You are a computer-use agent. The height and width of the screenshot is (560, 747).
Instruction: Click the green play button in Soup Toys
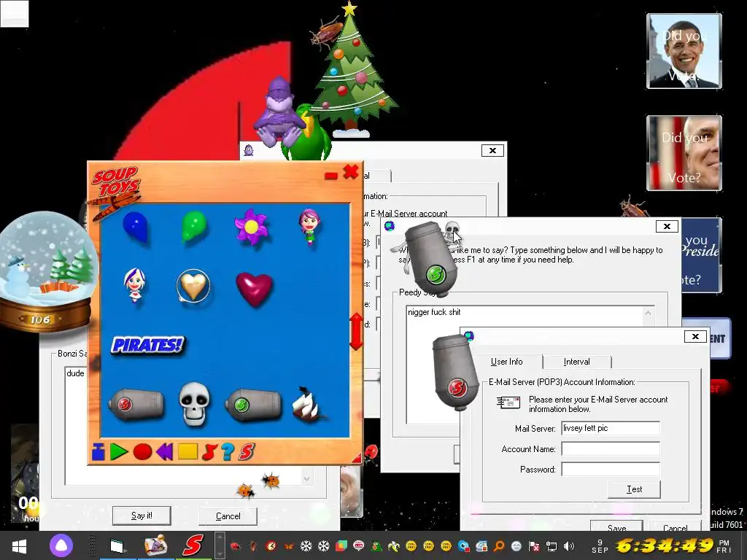coord(119,451)
